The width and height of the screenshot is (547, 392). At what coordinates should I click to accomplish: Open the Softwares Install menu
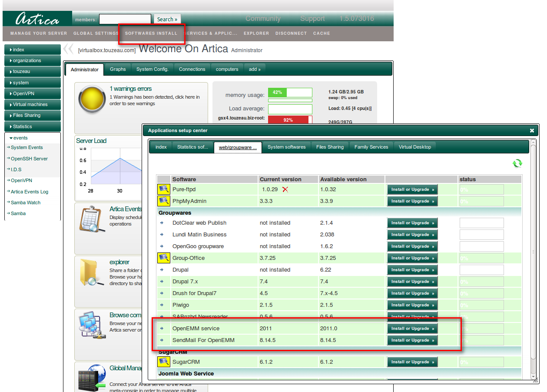(x=151, y=33)
